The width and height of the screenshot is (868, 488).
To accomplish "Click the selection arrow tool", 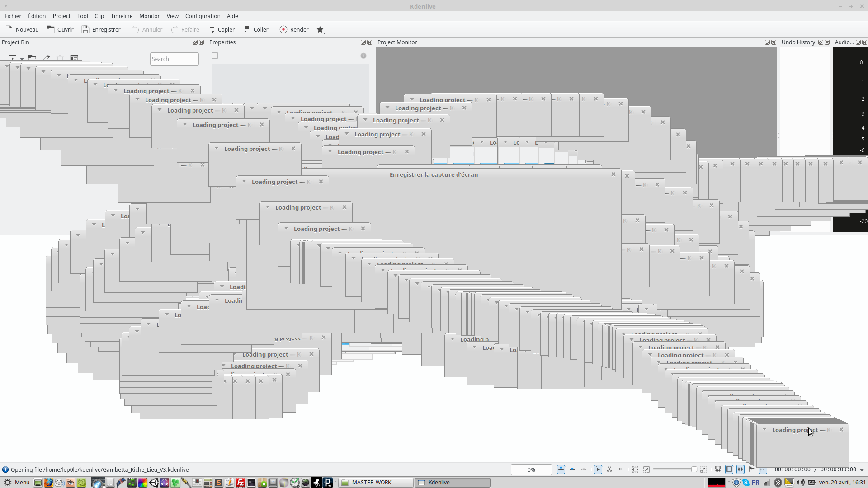I will point(598,469).
